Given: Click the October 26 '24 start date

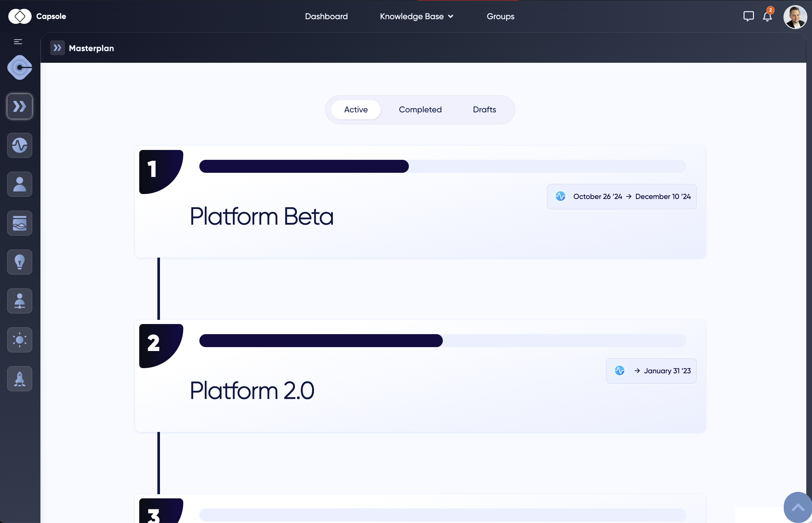Looking at the screenshot, I should click(x=598, y=197).
